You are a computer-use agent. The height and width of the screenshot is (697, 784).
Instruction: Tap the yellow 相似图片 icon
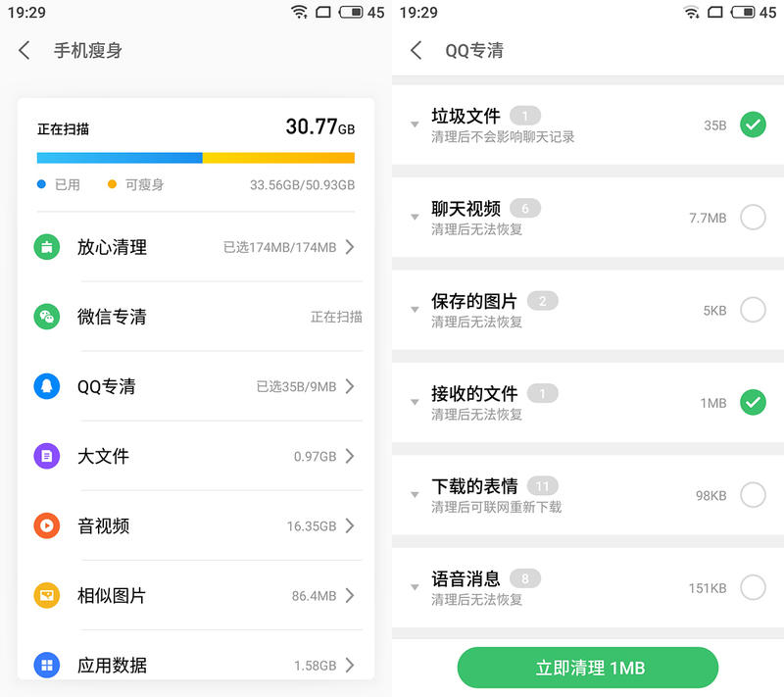[x=47, y=595]
